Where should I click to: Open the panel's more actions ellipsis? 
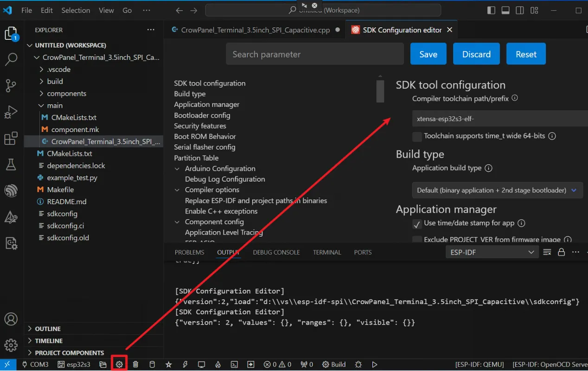tap(575, 252)
